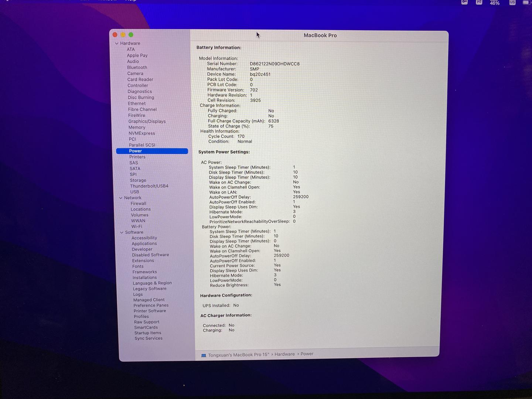Select Fonts in the sidebar
Viewport: 532px width, 399px height.
(138, 266)
